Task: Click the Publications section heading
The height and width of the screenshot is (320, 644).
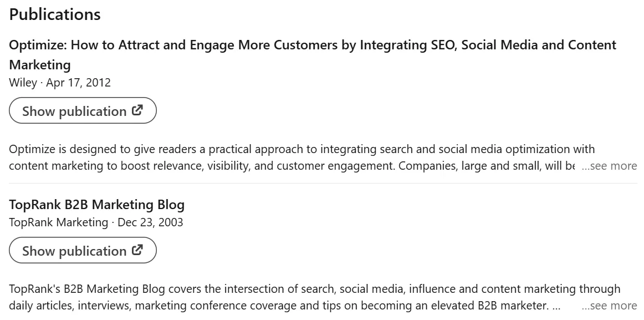Action: pos(55,14)
